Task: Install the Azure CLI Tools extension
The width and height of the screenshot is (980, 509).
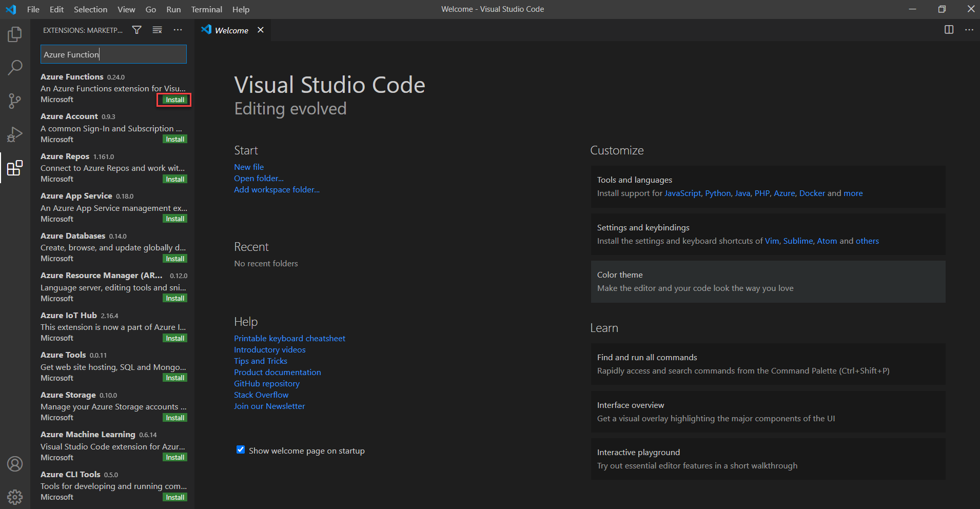Action: 175,497
